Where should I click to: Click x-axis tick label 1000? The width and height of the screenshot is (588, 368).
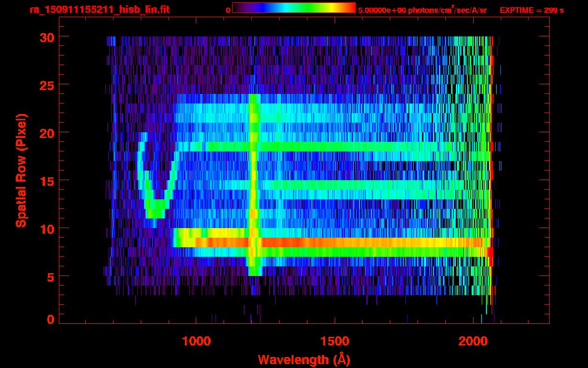(196, 341)
